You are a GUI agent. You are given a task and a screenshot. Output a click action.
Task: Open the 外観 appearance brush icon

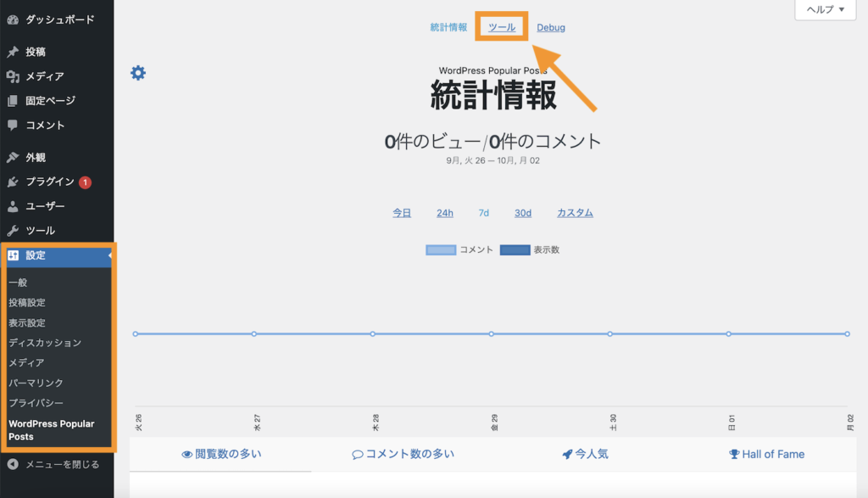point(14,156)
